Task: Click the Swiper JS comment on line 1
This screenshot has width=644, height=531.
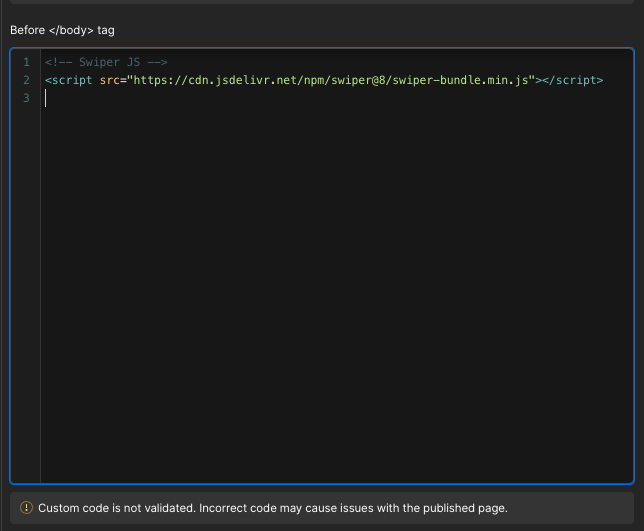Action: click(x=106, y=62)
